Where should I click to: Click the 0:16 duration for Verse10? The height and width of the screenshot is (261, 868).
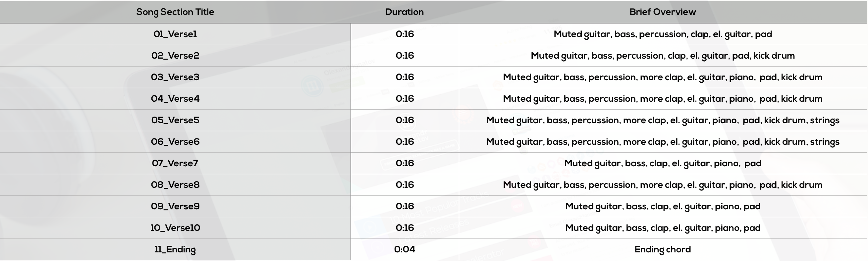(404, 228)
